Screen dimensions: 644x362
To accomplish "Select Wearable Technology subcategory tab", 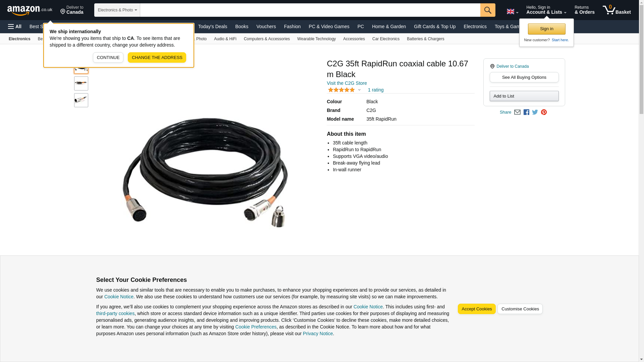I will [x=316, y=39].
